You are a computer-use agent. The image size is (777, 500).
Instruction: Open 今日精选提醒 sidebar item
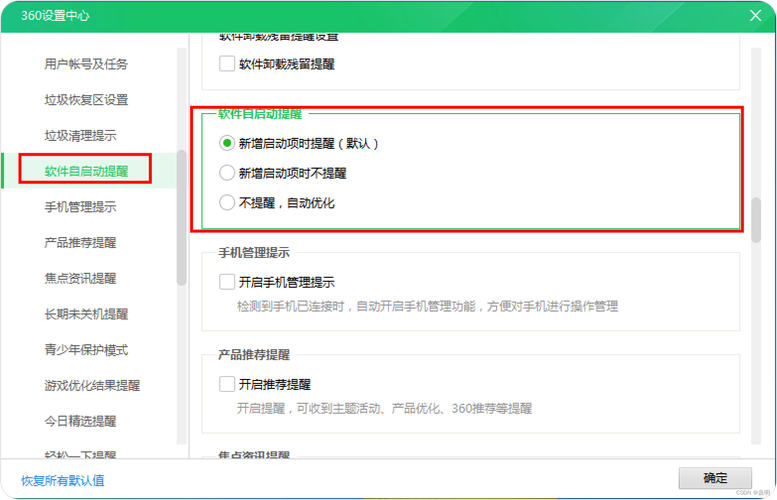tap(80, 421)
